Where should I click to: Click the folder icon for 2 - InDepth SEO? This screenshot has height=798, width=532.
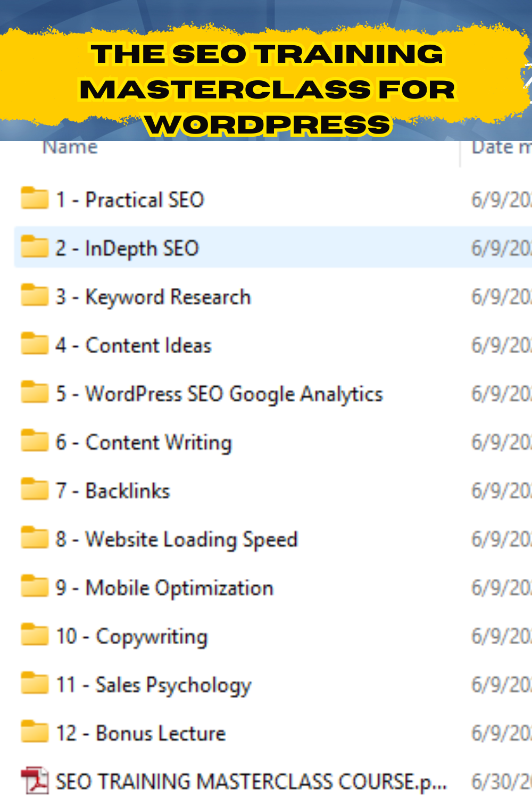point(35,247)
